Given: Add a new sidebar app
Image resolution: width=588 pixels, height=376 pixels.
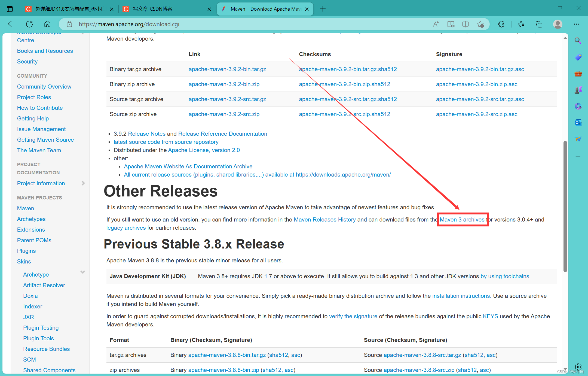Looking at the screenshot, I should [x=578, y=157].
